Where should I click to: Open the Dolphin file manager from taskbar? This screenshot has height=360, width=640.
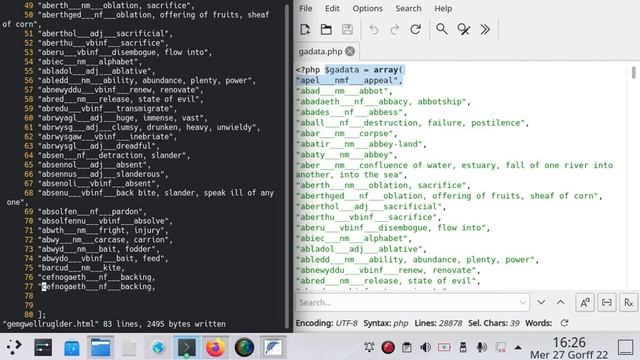(100, 347)
